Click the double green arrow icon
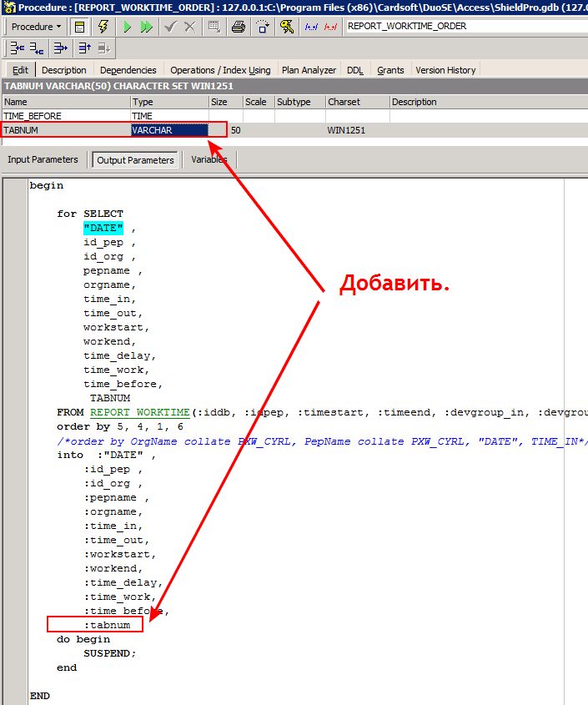Image resolution: width=588 pixels, height=705 pixels. tap(146, 27)
